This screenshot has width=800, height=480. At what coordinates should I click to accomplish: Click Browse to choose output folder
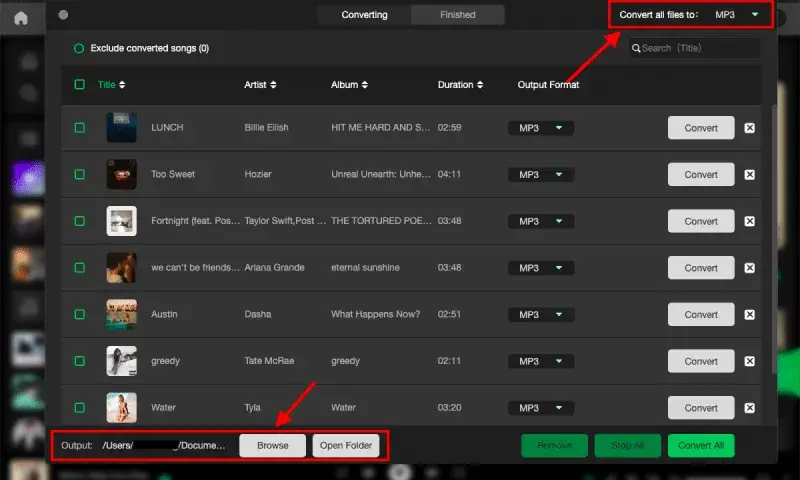pyautogui.click(x=272, y=446)
